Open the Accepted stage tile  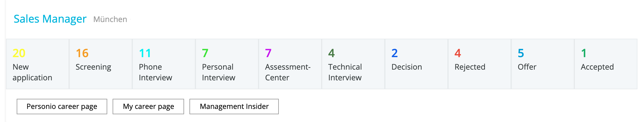coord(606,64)
